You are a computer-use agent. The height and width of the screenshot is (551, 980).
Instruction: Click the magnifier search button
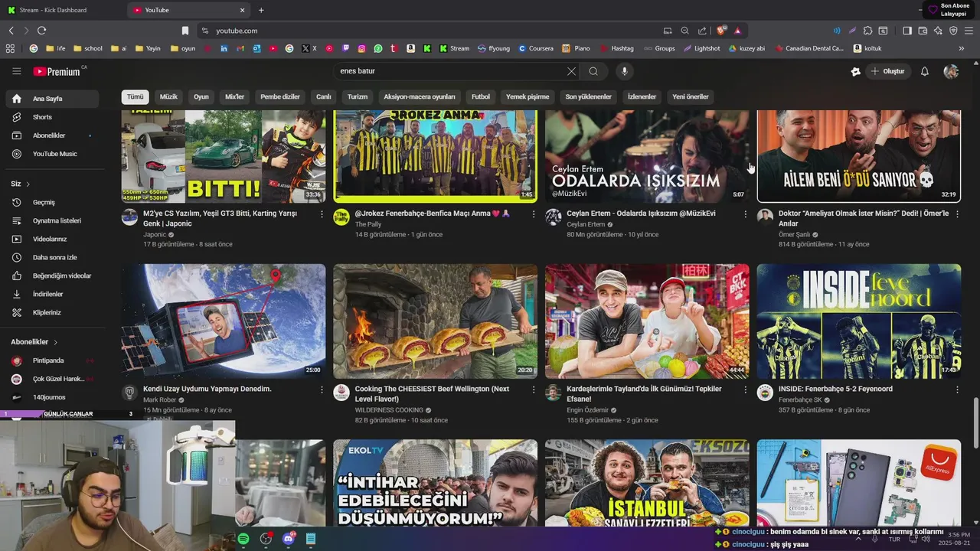(593, 71)
